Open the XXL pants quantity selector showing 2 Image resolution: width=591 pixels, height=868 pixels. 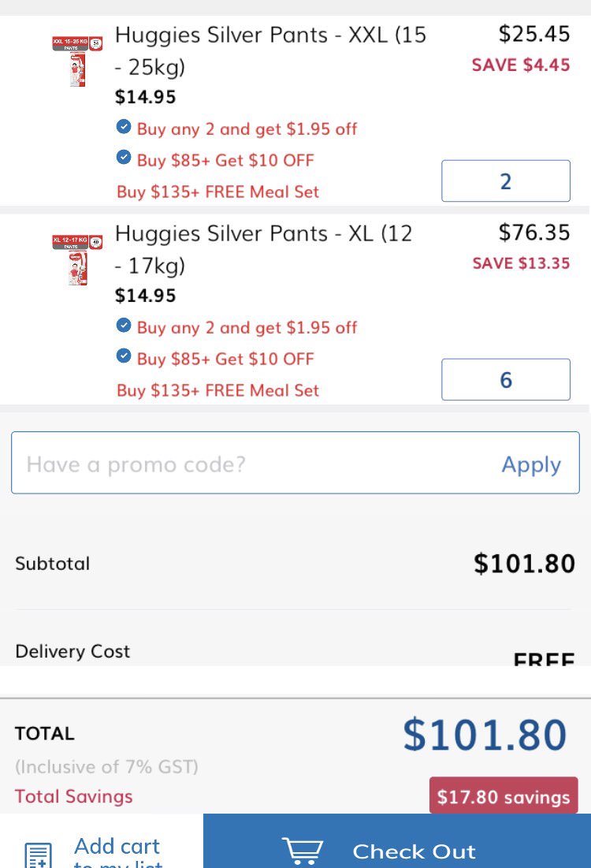(505, 181)
